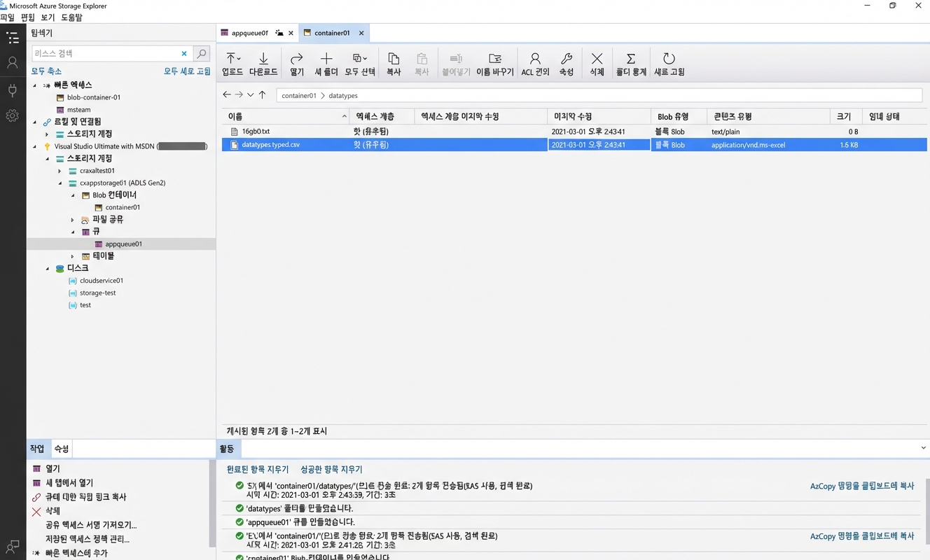This screenshot has height=560, width=930.
Task: Open the 모두 선택 dropdown arrow
Action: pyautogui.click(x=366, y=59)
